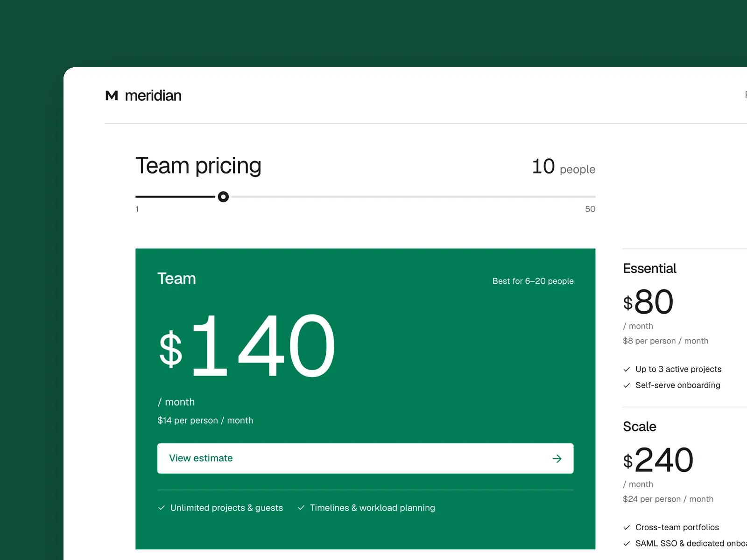
Task: Click 'Up to 3 active projects' text
Action: (x=678, y=369)
